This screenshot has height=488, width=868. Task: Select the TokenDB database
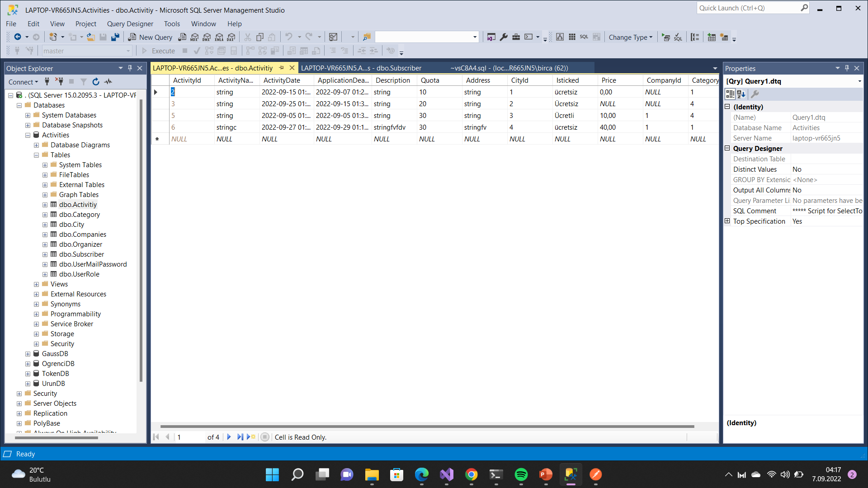(56, 374)
